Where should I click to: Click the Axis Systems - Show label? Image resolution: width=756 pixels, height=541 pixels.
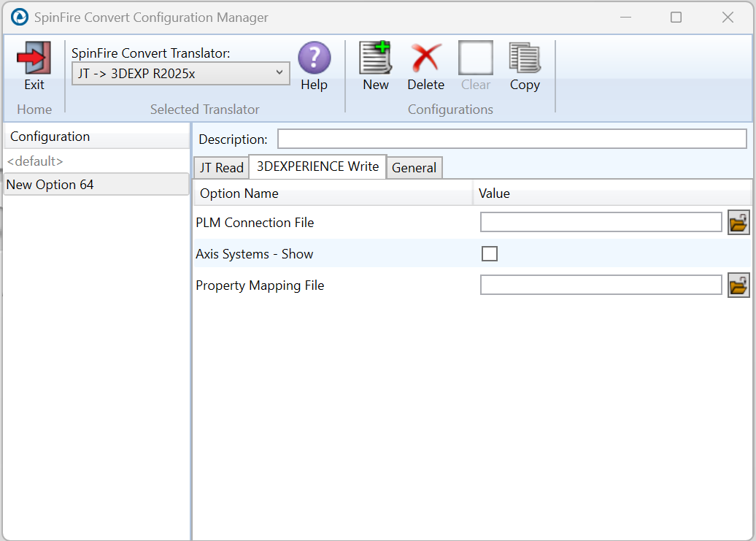click(x=254, y=254)
